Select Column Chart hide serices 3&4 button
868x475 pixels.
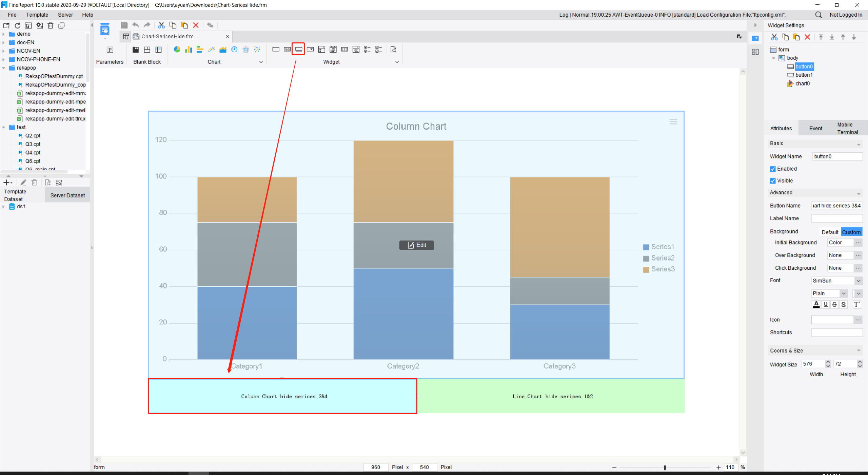click(282, 396)
